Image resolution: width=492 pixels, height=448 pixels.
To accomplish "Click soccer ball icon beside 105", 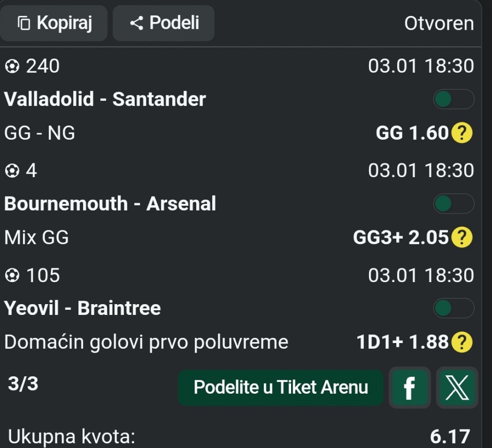I will point(11,276).
